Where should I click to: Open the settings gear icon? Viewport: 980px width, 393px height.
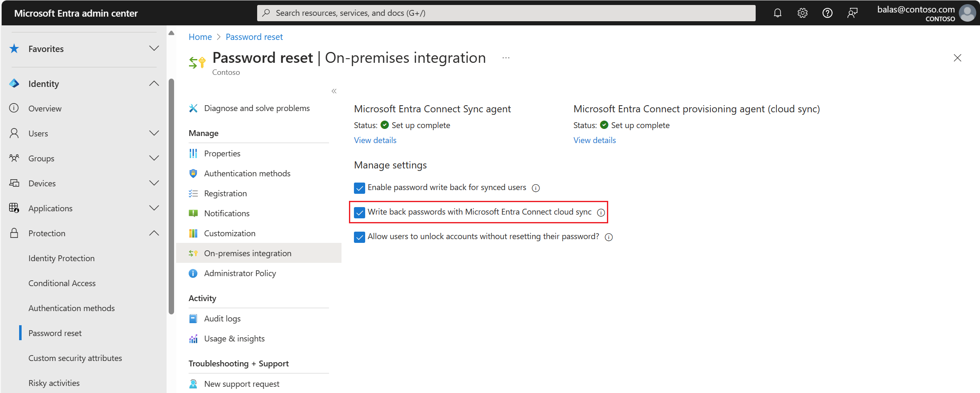pyautogui.click(x=802, y=13)
